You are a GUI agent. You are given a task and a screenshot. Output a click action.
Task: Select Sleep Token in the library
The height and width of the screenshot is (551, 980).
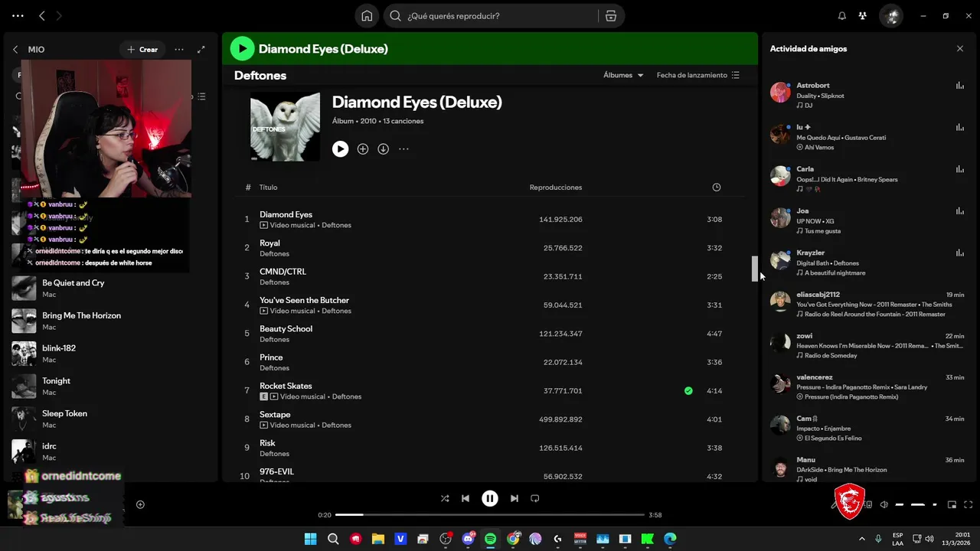[110, 419]
